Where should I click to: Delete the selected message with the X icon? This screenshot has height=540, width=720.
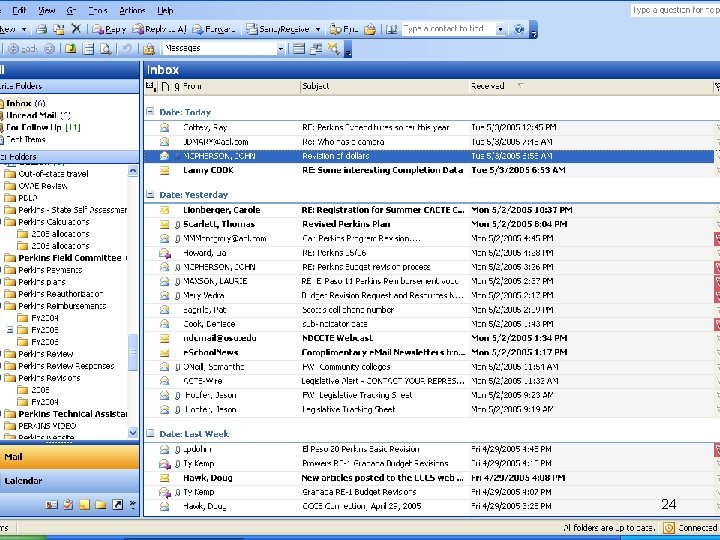point(76,29)
